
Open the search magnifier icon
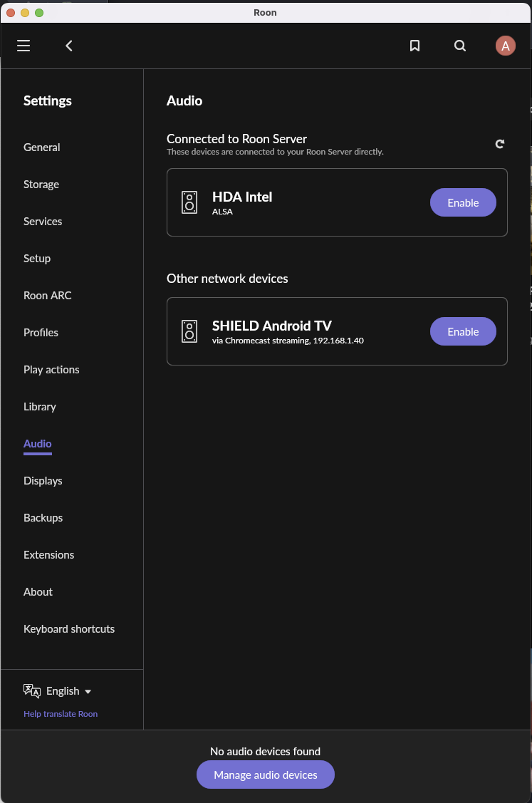[x=460, y=46]
